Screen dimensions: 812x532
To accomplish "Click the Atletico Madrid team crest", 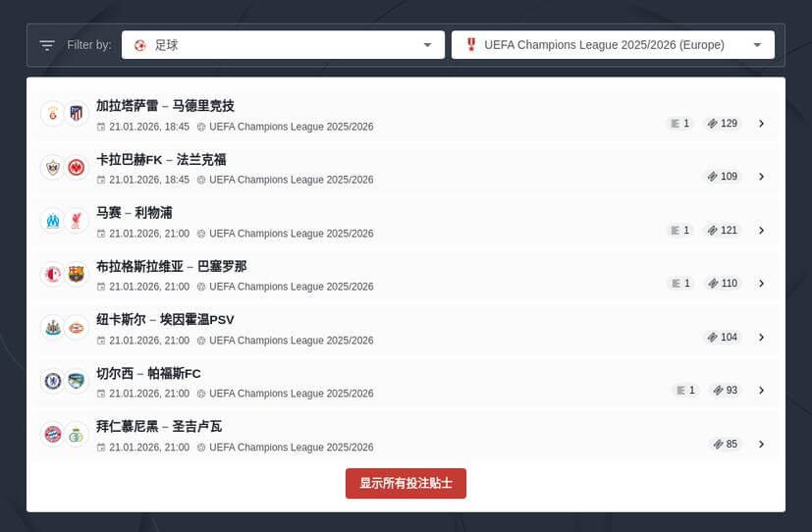I will [x=77, y=114].
